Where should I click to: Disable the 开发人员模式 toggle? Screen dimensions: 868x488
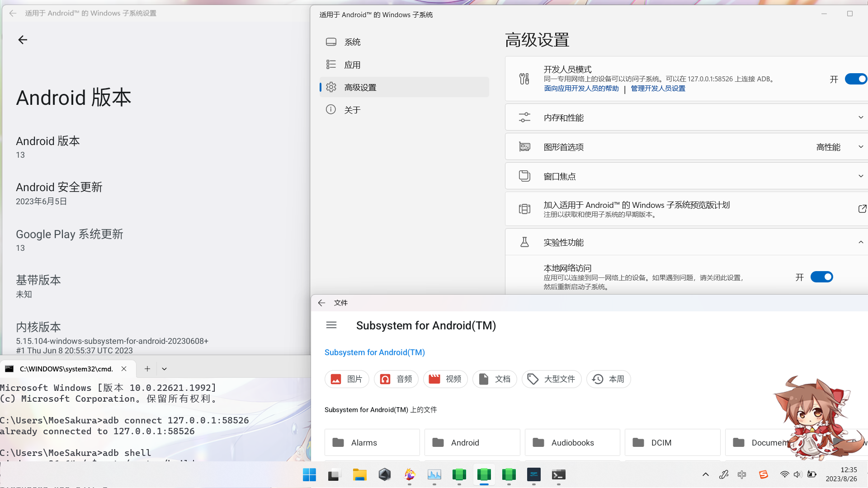pyautogui.click(x=855, y=79)
